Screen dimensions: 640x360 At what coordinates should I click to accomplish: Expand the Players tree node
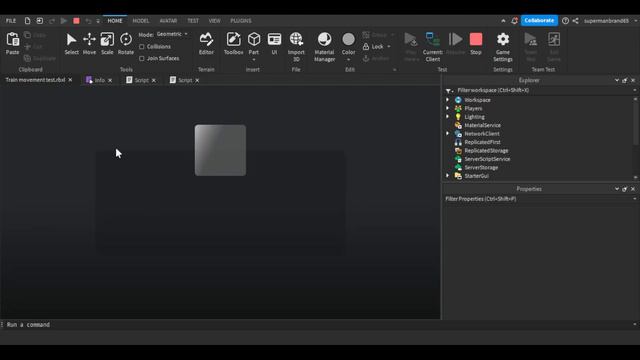click(447, 108)
